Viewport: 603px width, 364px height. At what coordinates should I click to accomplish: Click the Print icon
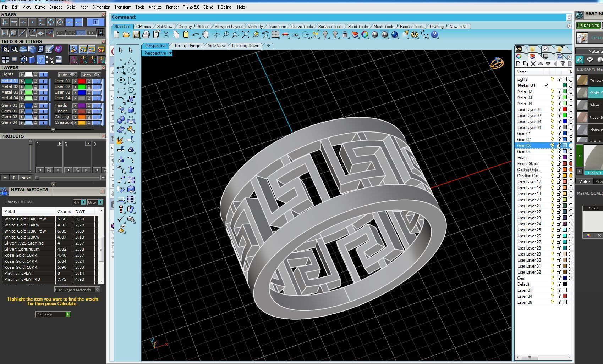click(146, 35)
